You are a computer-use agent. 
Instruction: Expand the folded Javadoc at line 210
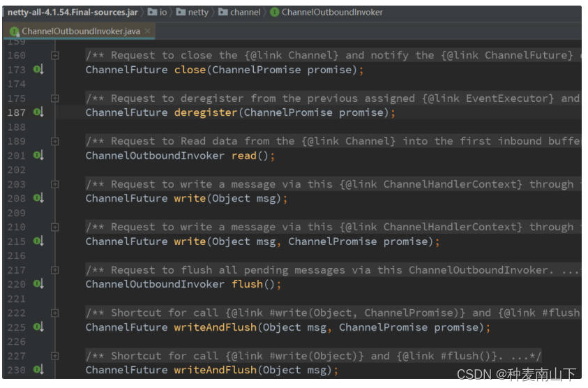pos(54,227)
